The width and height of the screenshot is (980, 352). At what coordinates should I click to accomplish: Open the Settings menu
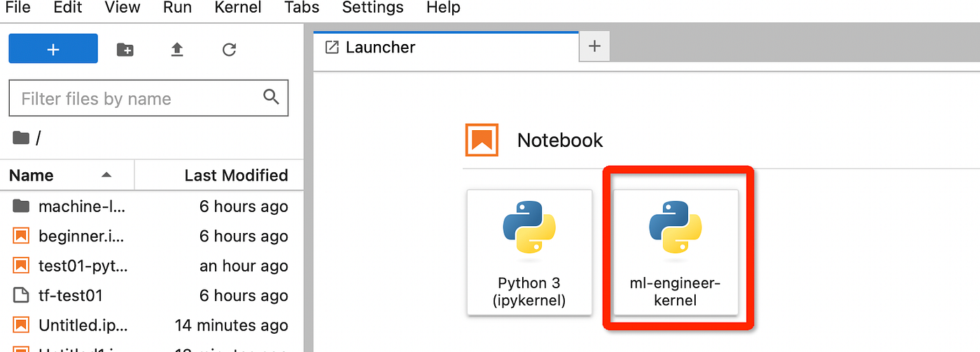pyautogui.click(x=372, y=8)
